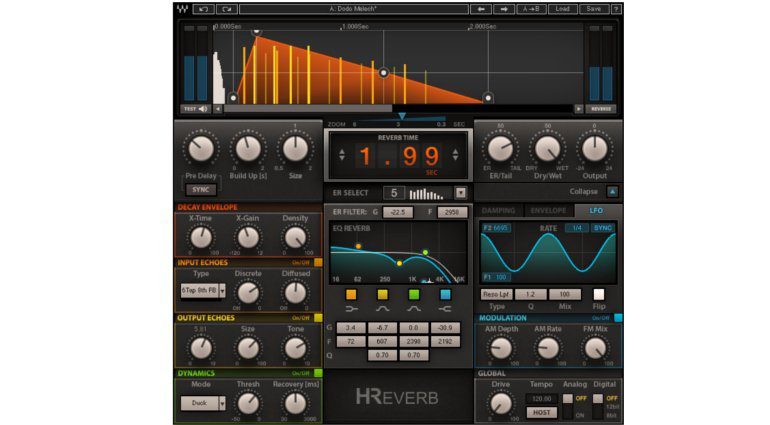Click the EQ band 1 gain field 3.4
This screenshot has height=425, width=770.
(x=351, y=328)
